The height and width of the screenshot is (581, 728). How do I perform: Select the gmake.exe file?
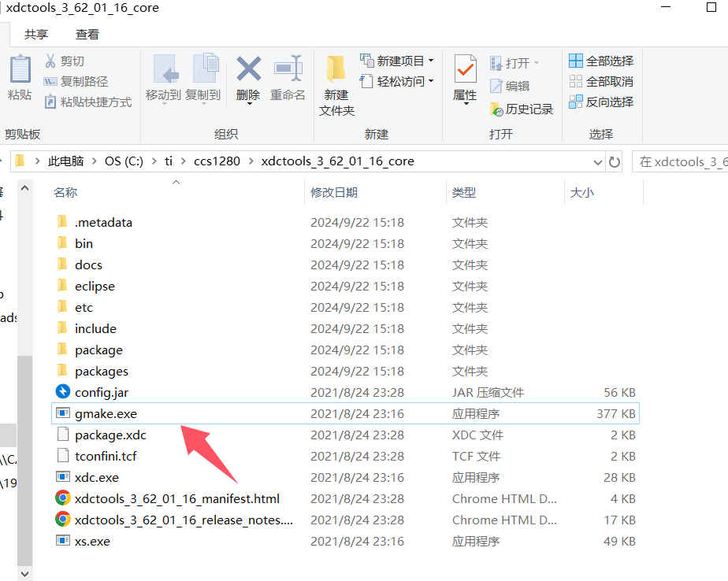(x=106, y=413)
